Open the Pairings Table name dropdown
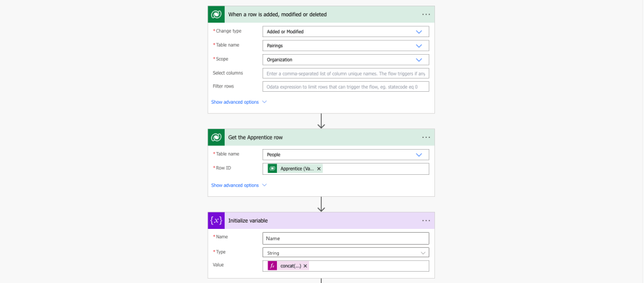644x283 pixels. coord(346,45)
